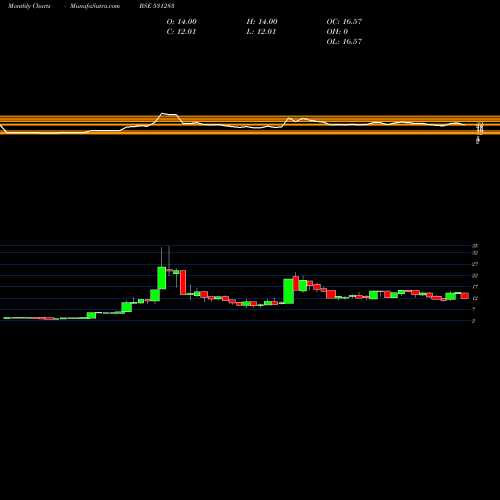Click the 12 price axis label
The height and width of the screenshot is (500, 500).
pos(475,298)
